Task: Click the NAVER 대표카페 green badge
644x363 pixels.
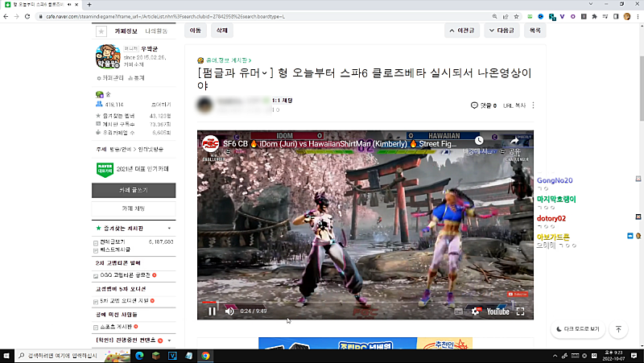Action: coord(105,170)
